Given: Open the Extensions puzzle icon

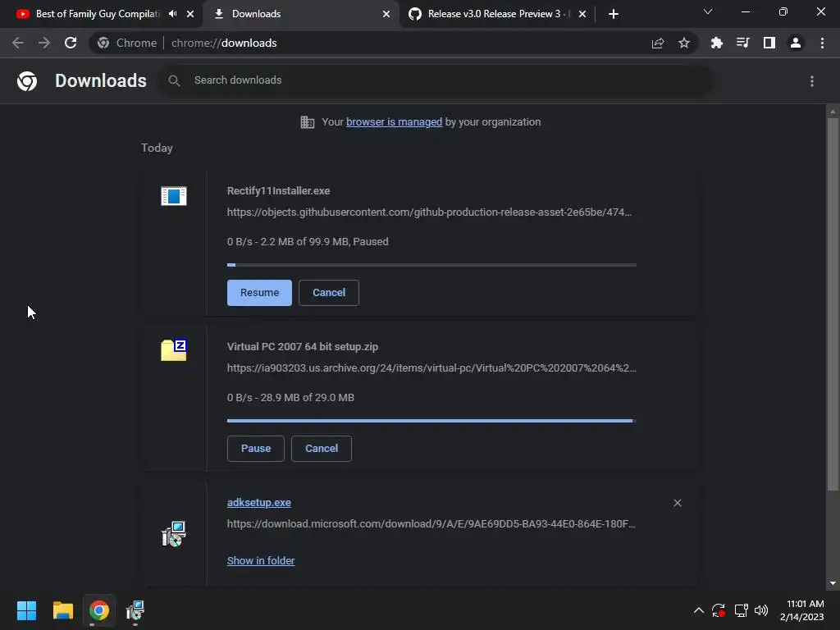Looking at the screenshot, I should (x=717, y=43).
